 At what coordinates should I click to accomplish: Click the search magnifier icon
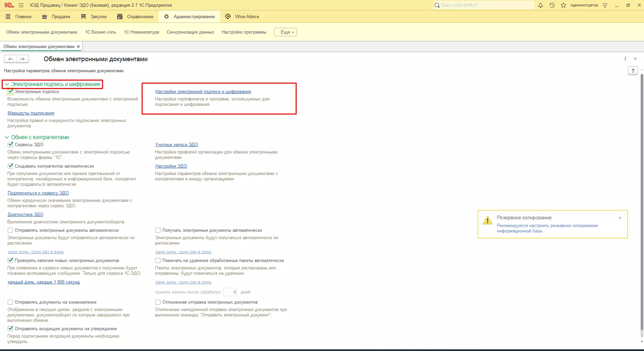(437, 5)
